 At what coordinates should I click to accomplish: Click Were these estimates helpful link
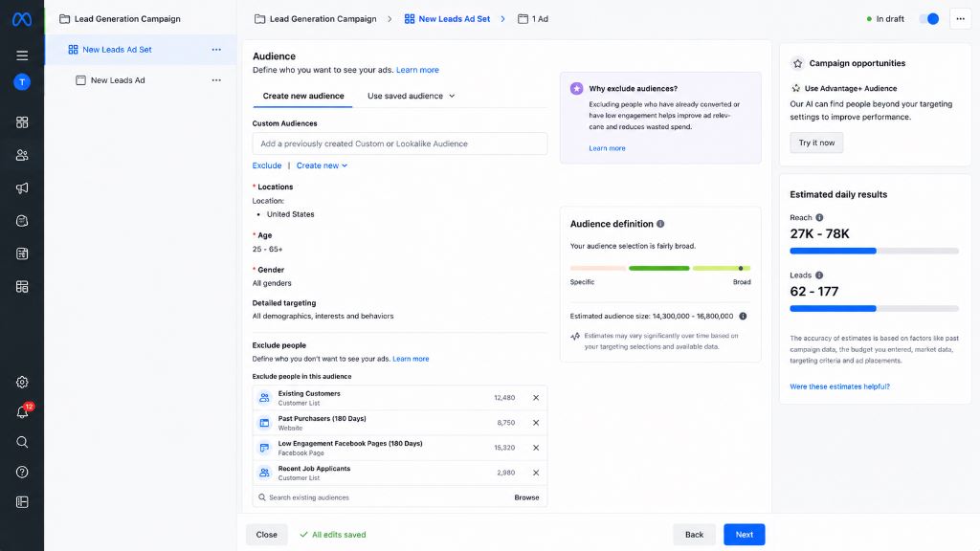[x=839, y=386]
